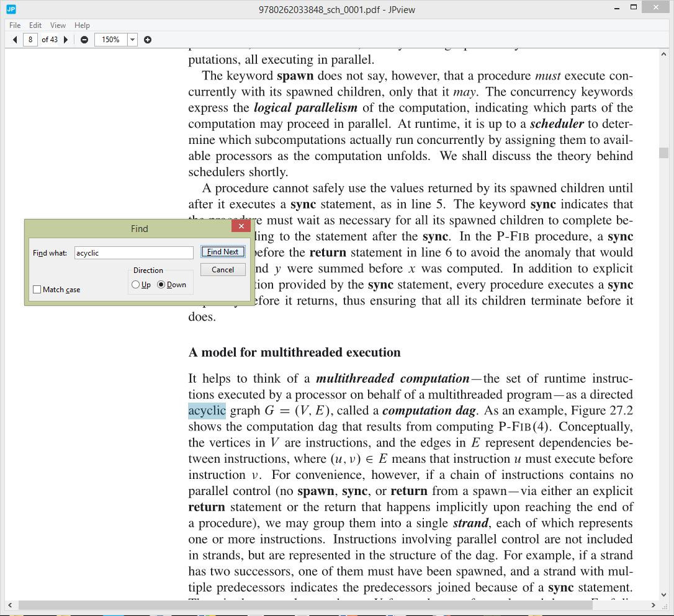The image size is (674, 616).
Task: Go to the previous page arrow
Action: click(x=15, y=40)
